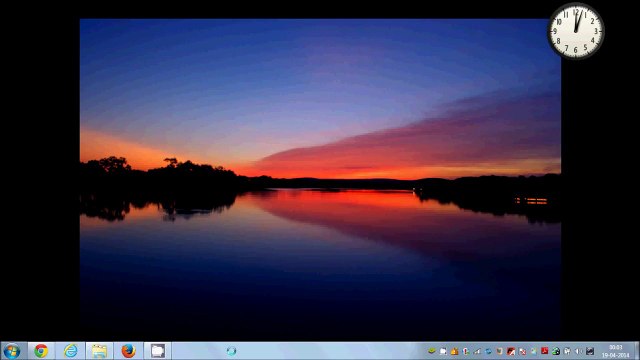The image size is (640, 360).
Task: Click the red-and-white slash tray icon
Action: click(511, 351)
